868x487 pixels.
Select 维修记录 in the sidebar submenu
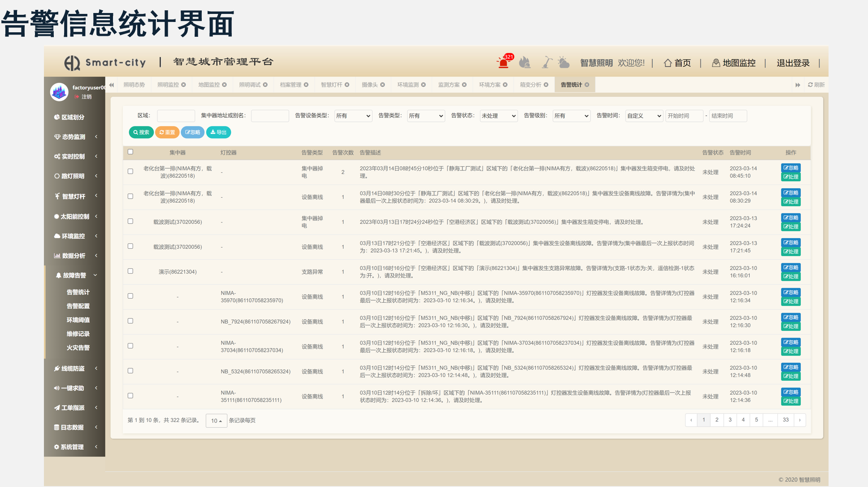(78, 334)
